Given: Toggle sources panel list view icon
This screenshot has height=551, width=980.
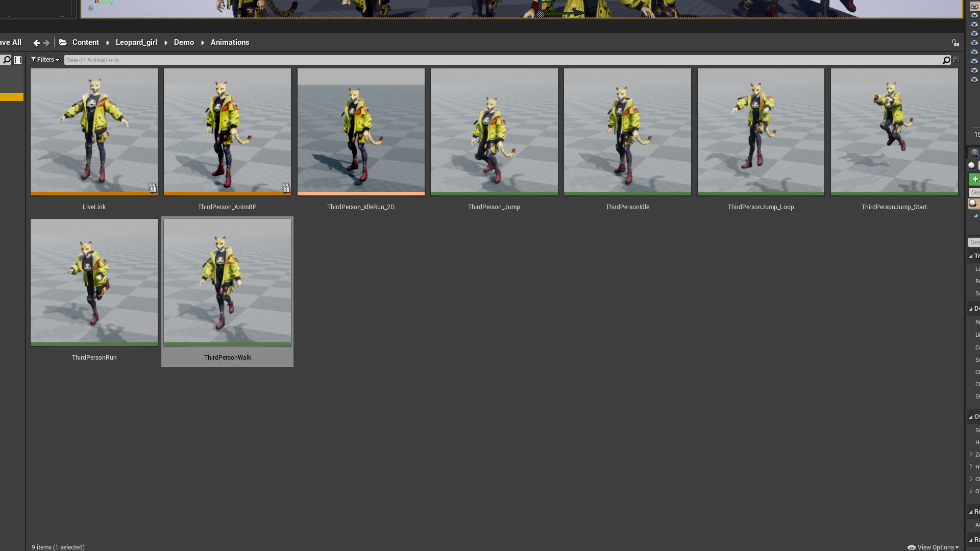Looking at the screenshot, I should click(18, 60).
